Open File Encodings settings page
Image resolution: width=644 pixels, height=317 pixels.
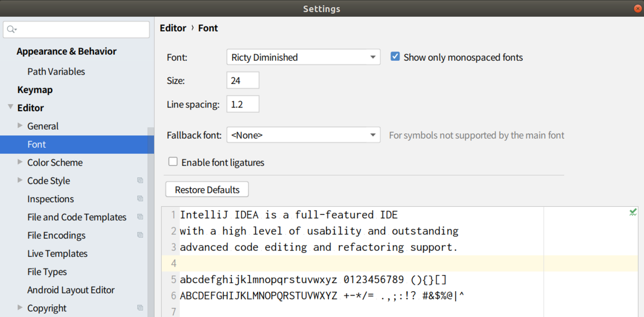[56, 235]
